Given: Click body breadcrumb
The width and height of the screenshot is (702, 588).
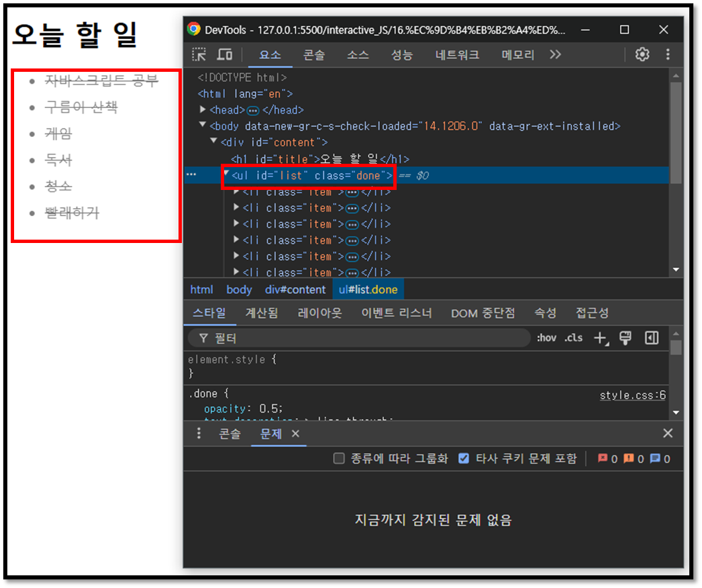Looking at the screenshot, I should [239, 289].
